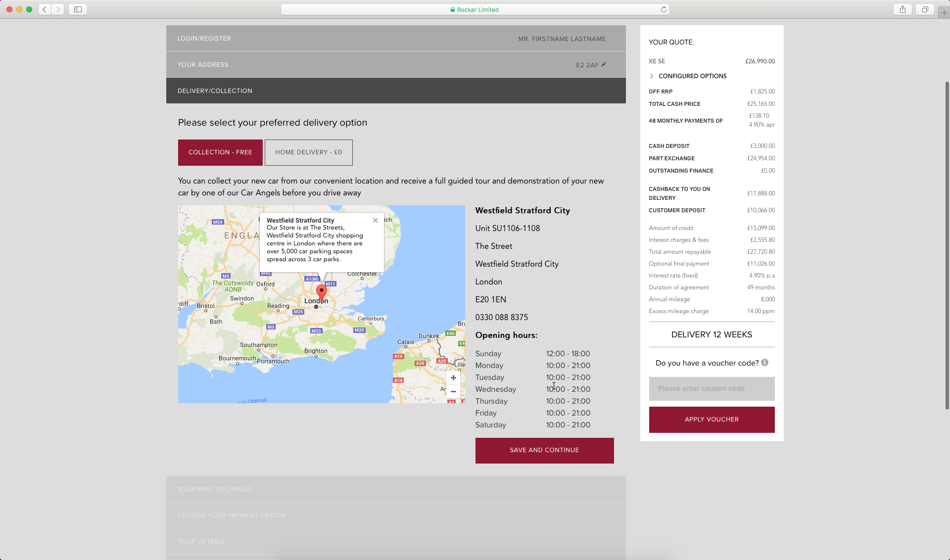Image resolution: width=950 pixels, height=560 pixels.
Task: Click the voucher code info icon
Action: click(x=765, y=363)
